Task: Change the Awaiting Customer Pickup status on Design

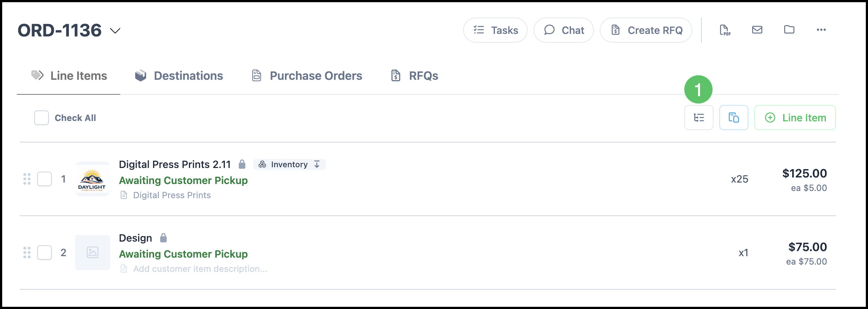Action: 183,254
